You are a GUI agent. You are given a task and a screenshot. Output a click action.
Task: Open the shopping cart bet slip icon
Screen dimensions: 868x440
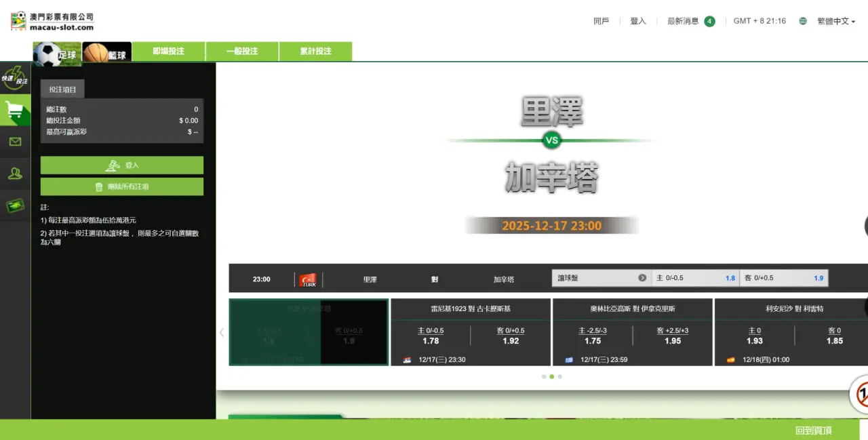click(15, 110)
